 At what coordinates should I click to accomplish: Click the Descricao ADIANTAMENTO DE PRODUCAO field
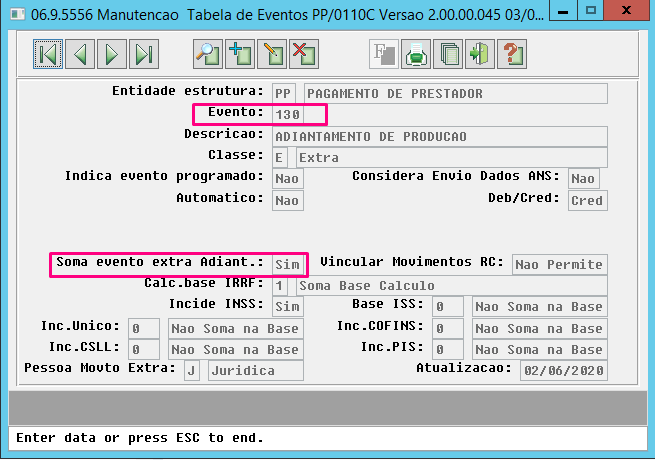click(x=440, y=137)
